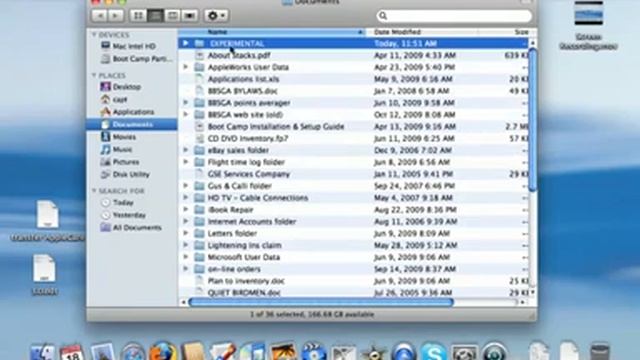The width and height of the screenshot is (640, 360).
Task: Switch to column view in Finder toolbar
Action: tap(172, 16)
